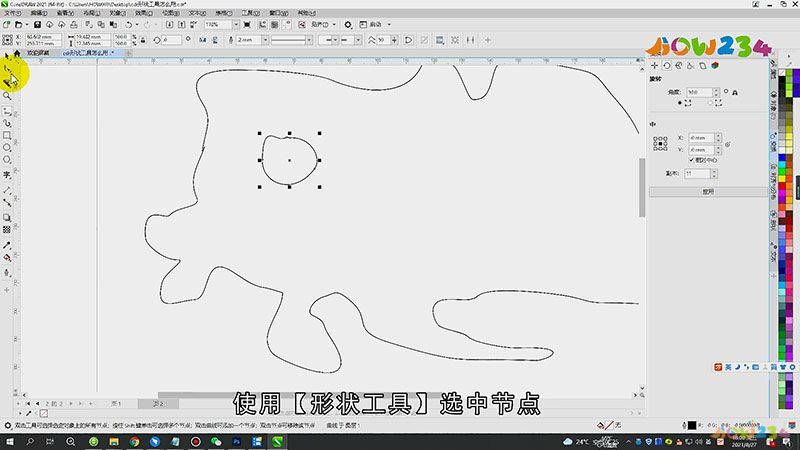Select the Drop Shadow tool
The width and height of the screenshot is (800, 450).
point(7,218)
